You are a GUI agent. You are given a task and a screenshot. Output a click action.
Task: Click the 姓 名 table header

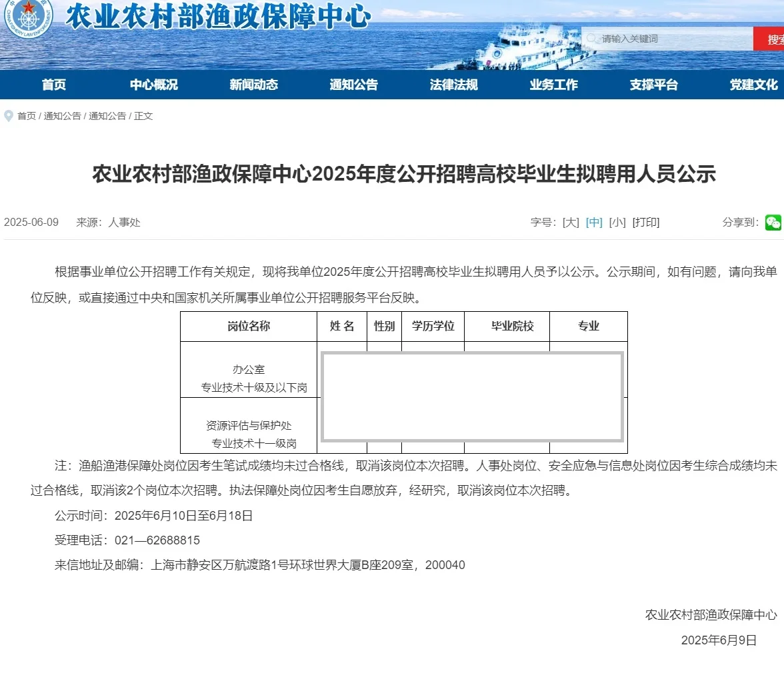click(x=342, y=327)
